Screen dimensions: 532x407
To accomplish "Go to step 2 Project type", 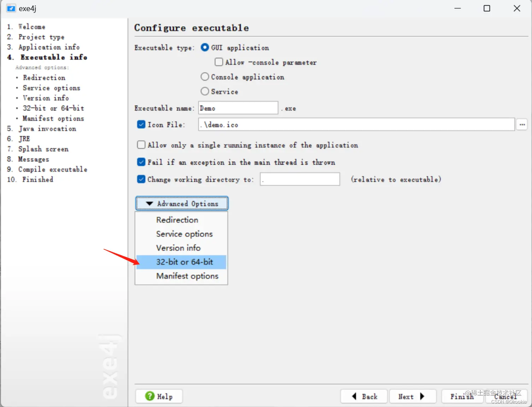I will (36, 37).
